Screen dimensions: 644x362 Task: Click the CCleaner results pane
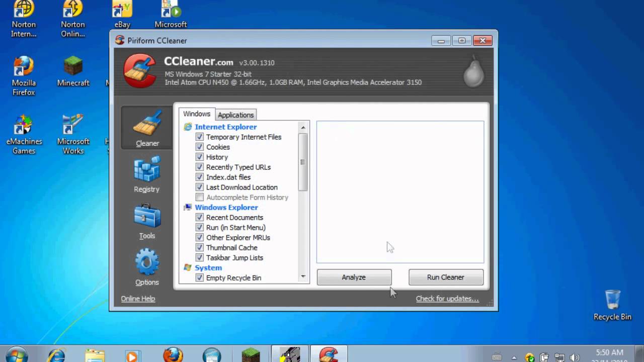click(400, 192)
